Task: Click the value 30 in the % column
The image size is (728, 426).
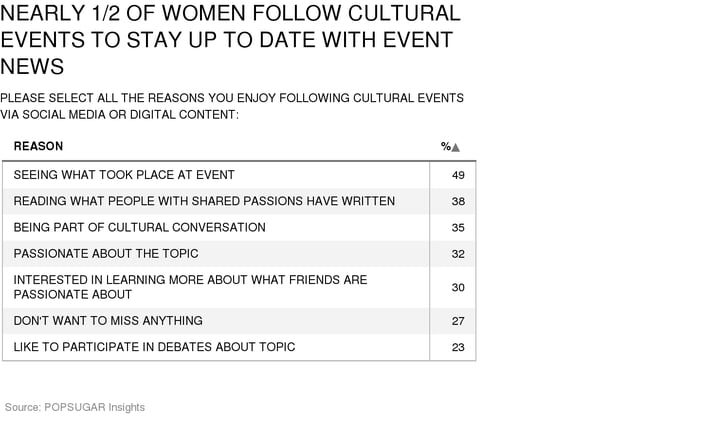Action: [x=458, y=287]
